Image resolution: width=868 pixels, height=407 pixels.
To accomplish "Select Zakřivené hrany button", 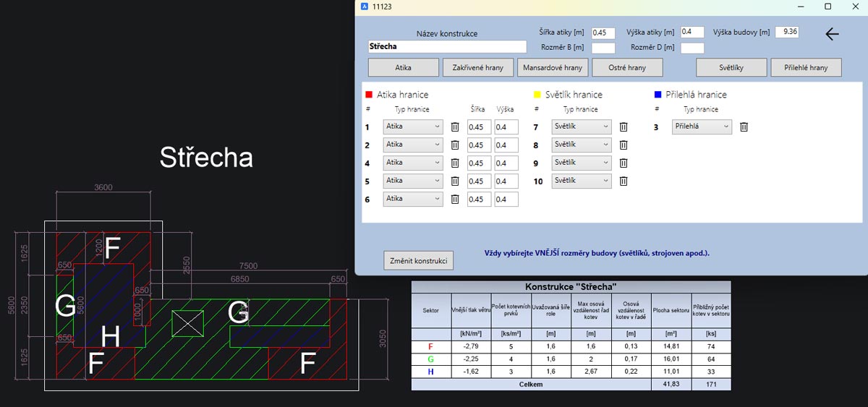I will (477, 67).
